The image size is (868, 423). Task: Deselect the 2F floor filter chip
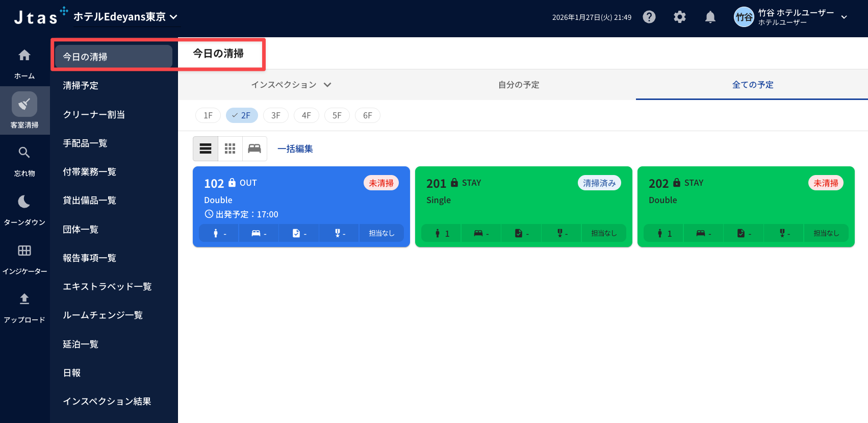coord(242,115)
